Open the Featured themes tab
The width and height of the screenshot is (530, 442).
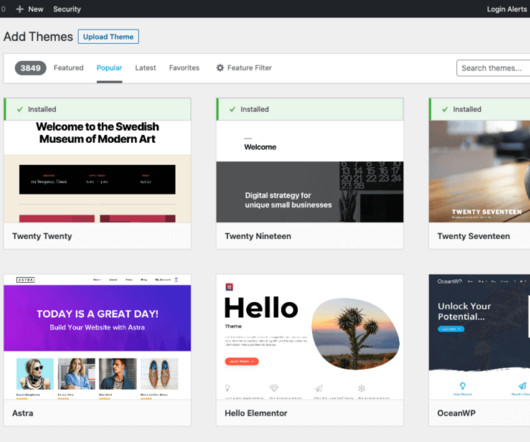coord(68,68)
